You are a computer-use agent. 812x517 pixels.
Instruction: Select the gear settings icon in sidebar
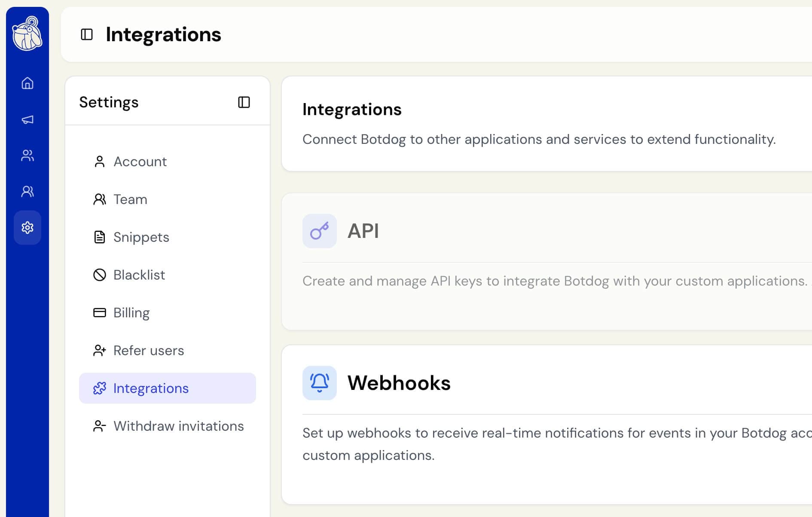[x=27, y=228]
